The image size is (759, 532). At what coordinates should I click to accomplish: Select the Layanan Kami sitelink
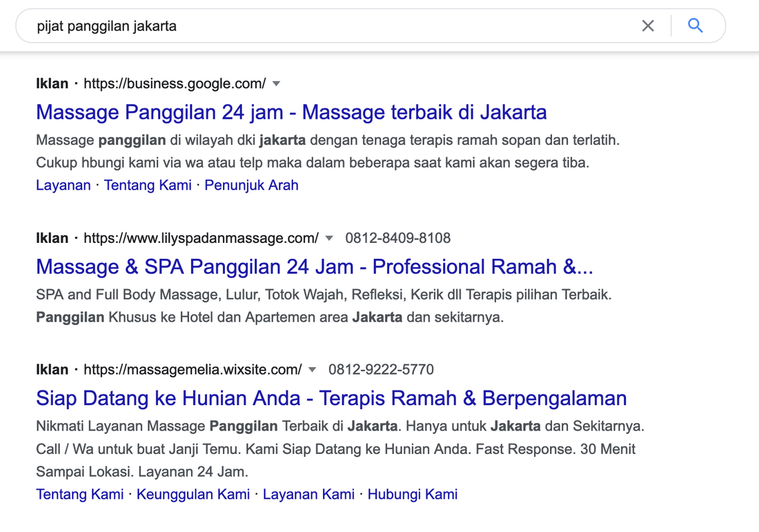308,494
